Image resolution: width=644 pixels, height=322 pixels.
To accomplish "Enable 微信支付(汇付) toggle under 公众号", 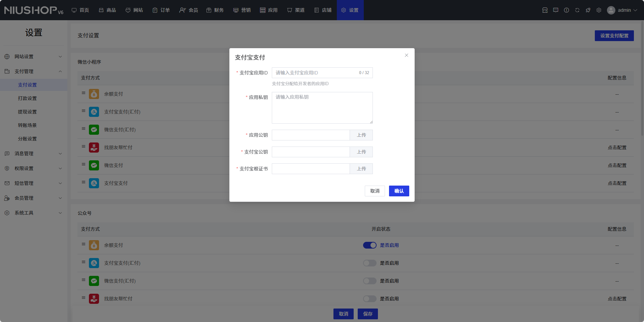I will tap(369, 281).
